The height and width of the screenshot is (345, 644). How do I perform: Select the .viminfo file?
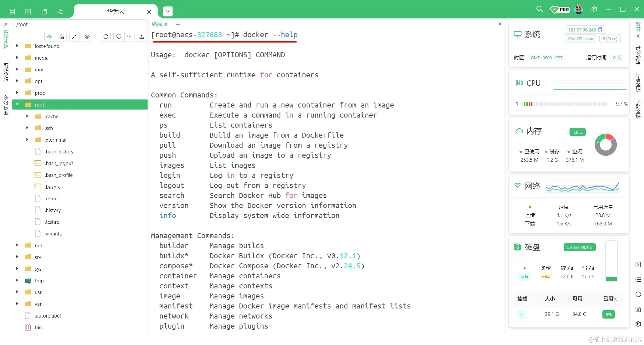(53, 234)
